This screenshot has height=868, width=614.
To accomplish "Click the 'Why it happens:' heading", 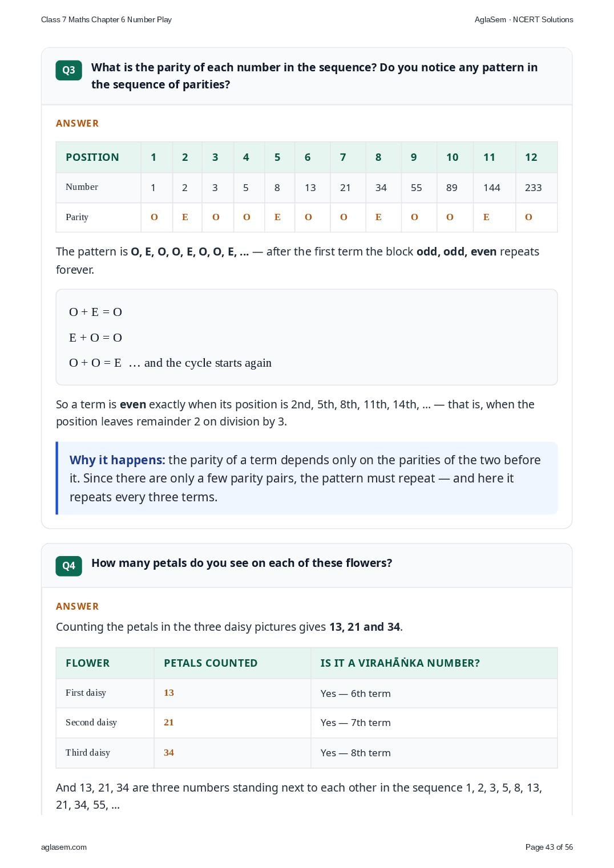I will [117, 460].
